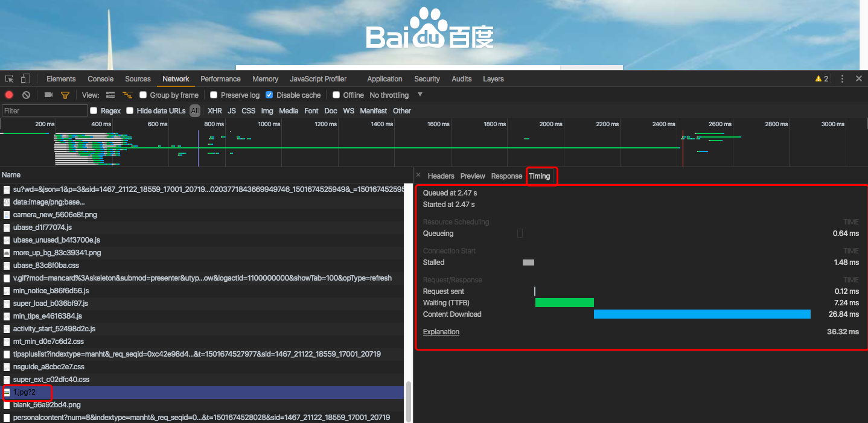Filter requests by Media

[289, 110]
